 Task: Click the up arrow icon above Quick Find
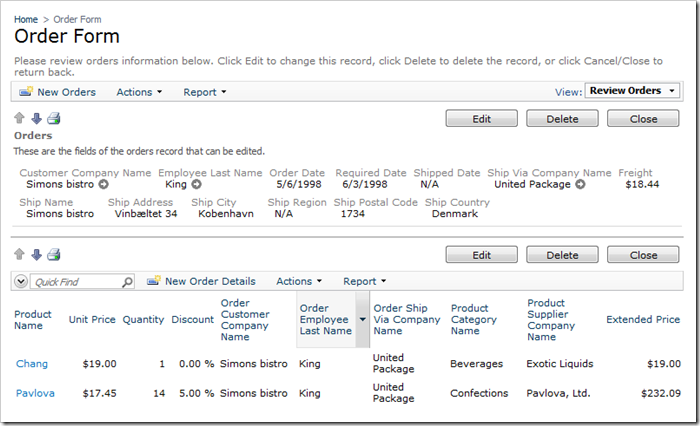pyautogui.click(x=19, y=255)
